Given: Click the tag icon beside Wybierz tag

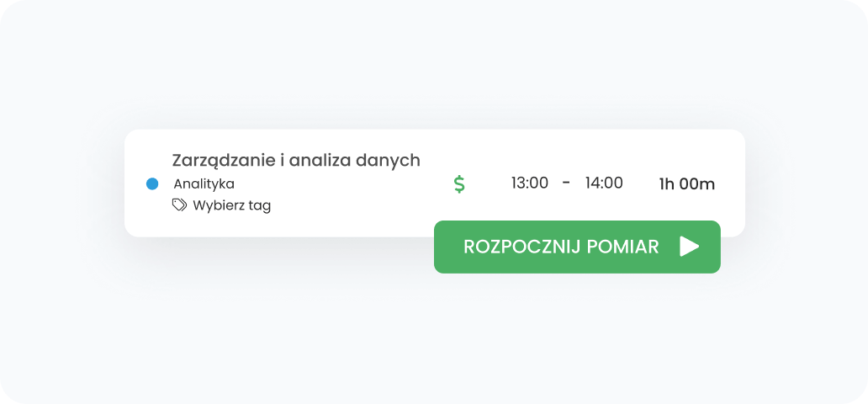Looking at the screenshot, I should tap(179, 205).
